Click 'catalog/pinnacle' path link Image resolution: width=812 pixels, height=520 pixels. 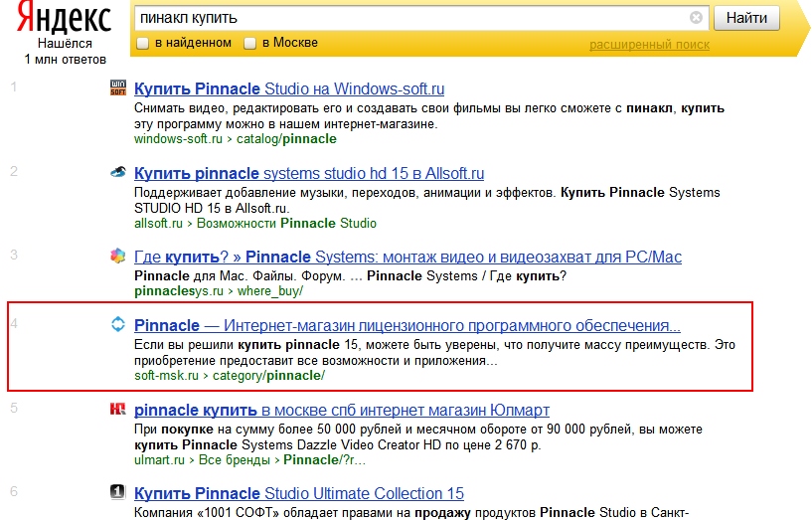click(x=286, y=139)
